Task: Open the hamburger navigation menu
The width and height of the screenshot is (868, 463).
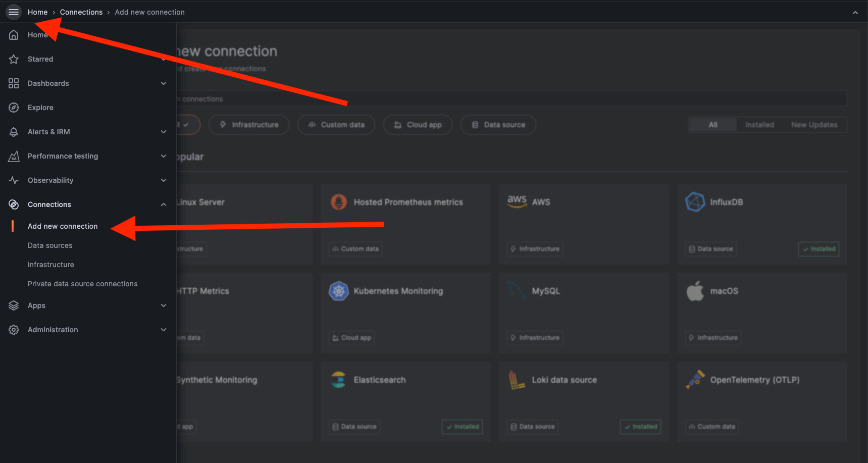Action: tap(13, 12)
